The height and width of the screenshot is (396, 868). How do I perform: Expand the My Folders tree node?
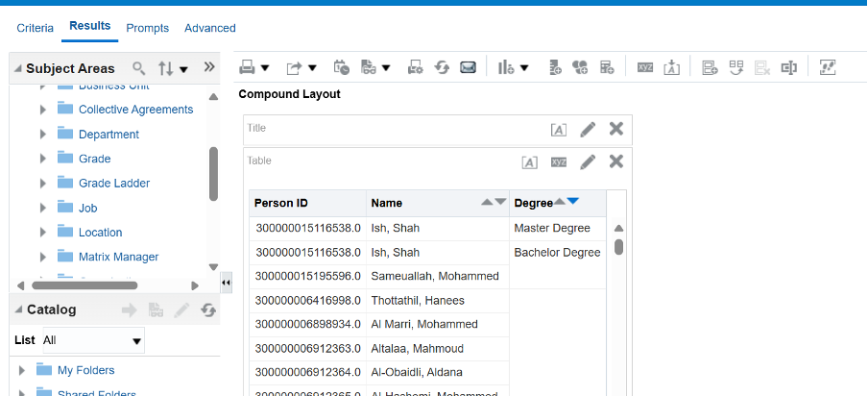pos(23,370)
